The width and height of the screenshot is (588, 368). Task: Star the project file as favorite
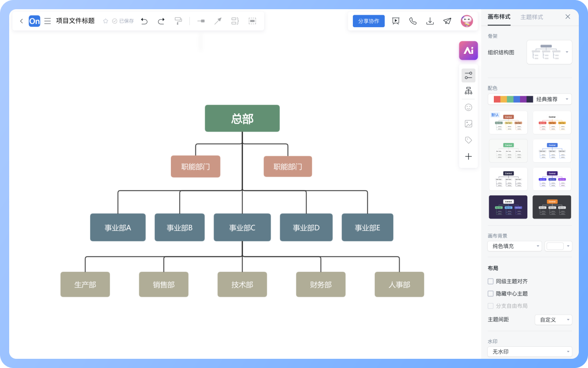106,21
